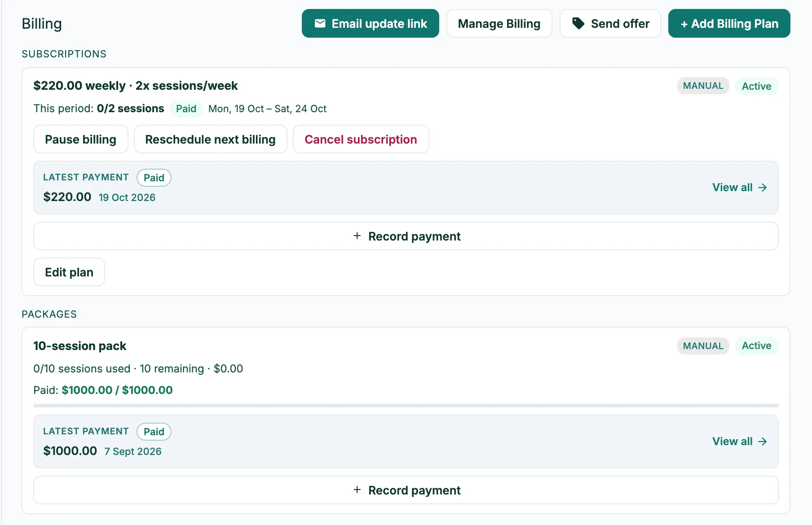Click the Paid badge next to 0/2 sessions
Image resolution: width=812 pixels, height=525 pixels.
tap(186, 109)
